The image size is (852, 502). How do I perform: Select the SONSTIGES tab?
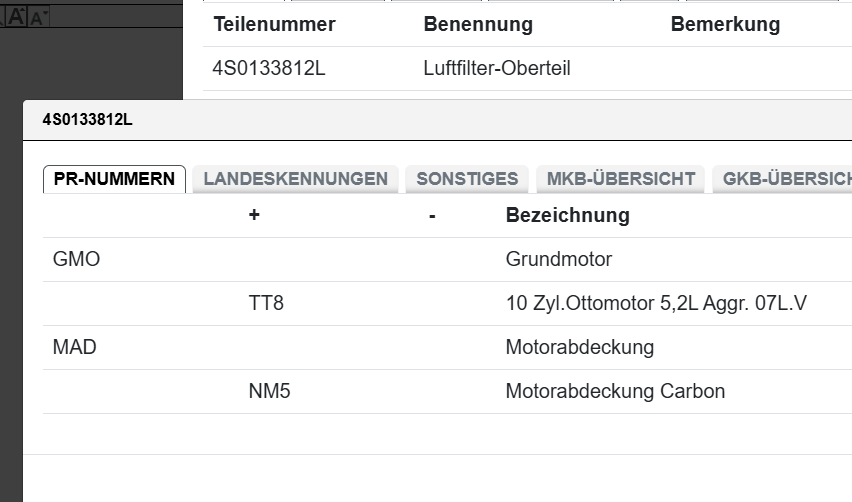pos(467,179)
